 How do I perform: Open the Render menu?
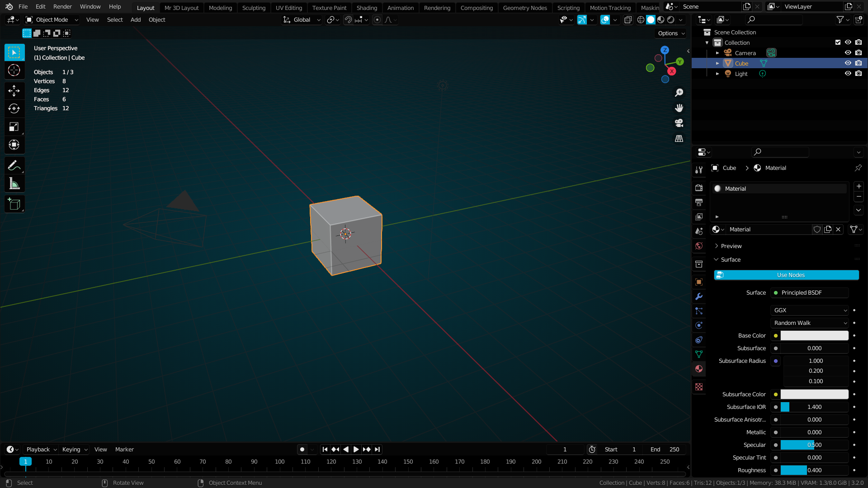pos(62,6)
